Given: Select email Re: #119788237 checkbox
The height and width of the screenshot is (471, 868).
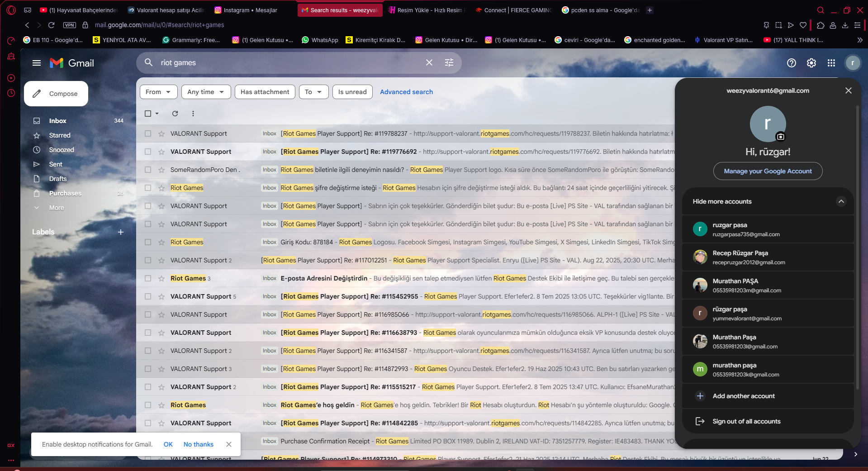Looking at the screenshot, I should (x=148, y=133).
